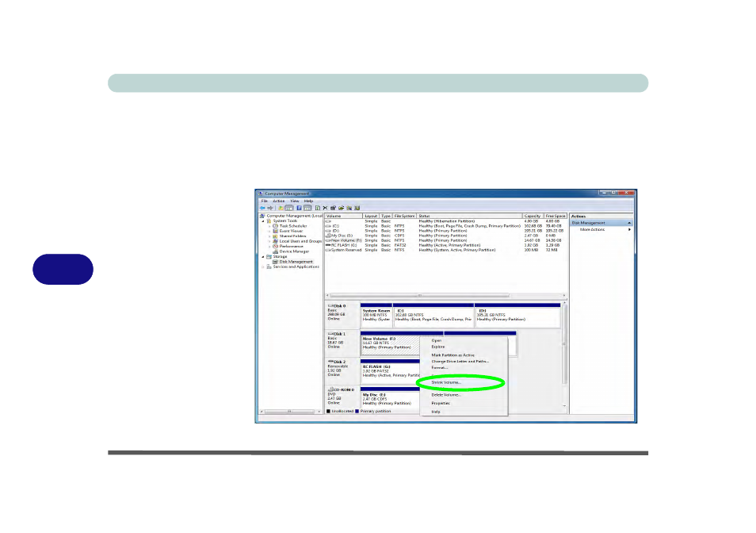Open the Help menu in menu bar

pyautogui.click(x=308, y=201)
